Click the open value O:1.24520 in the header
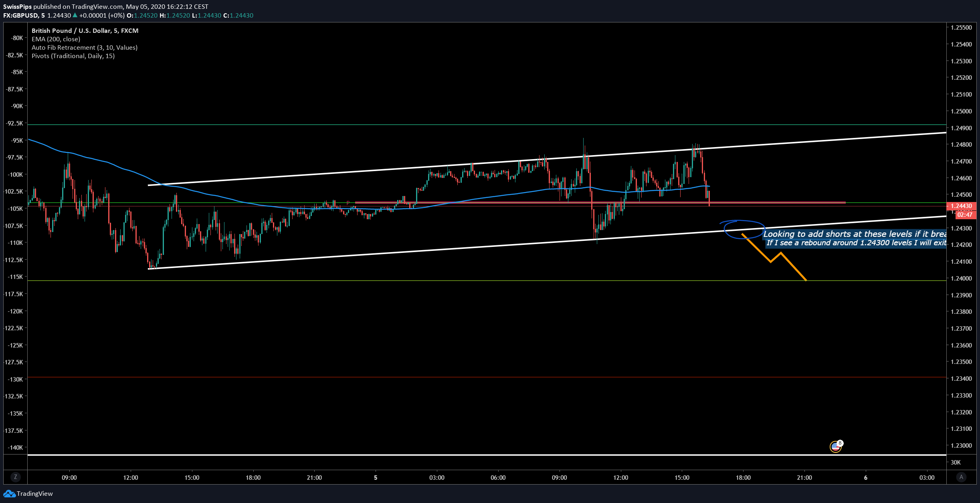This screenshot has height=503, width=980. 142,15
